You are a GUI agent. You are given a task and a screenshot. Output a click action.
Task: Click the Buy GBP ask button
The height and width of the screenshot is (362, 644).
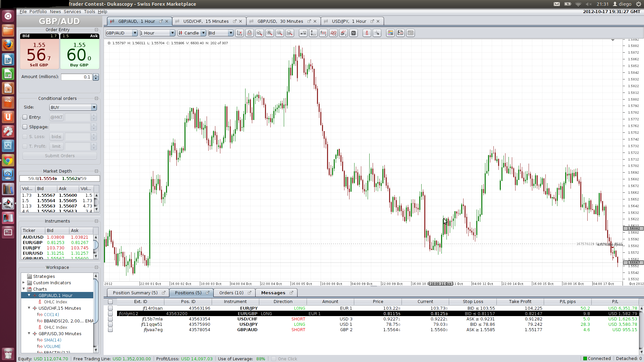point(79,54)
